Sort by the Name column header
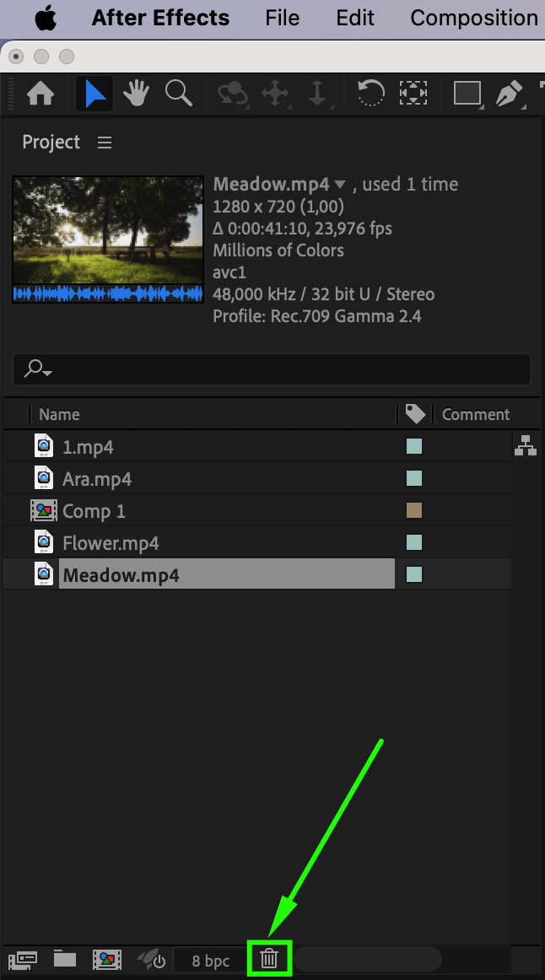This screenshot has height=980, width=545. click(59, 414)
